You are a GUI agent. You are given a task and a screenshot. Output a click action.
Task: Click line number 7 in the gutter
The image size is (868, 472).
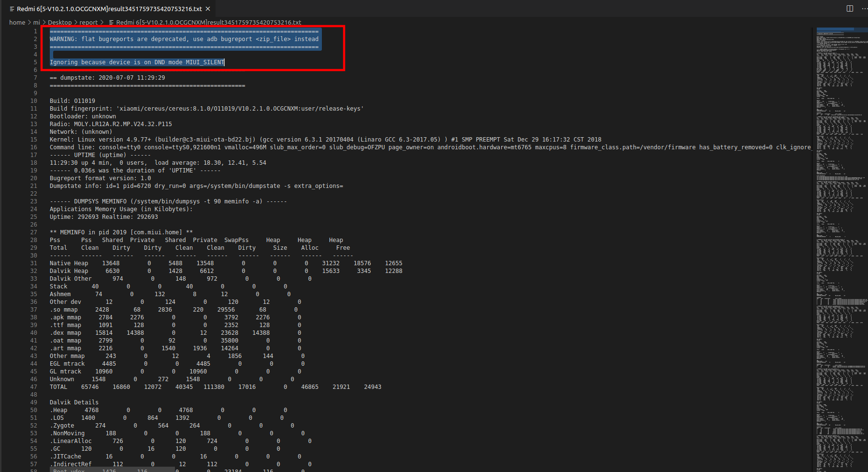click(35, 78)
